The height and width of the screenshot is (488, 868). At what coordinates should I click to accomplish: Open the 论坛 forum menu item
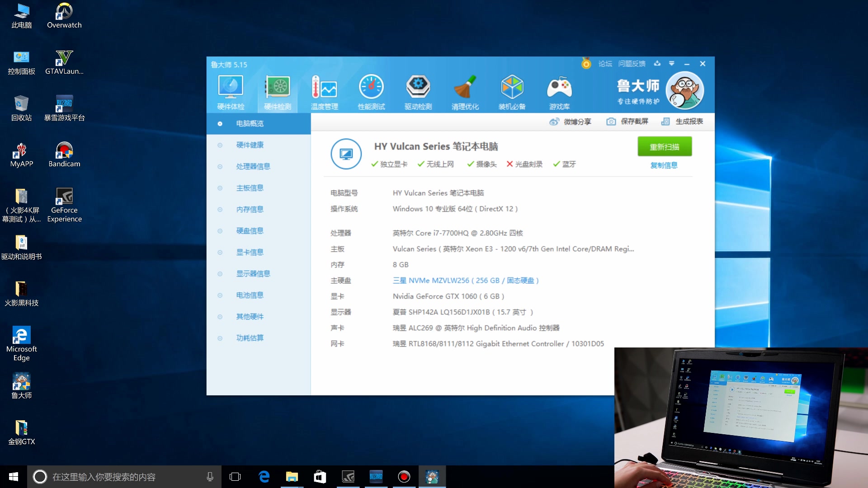click(605, 64)
